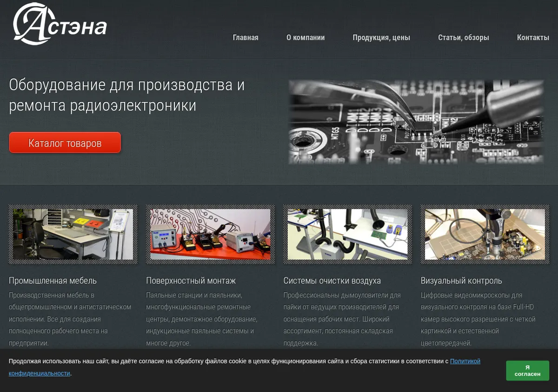Select the Поверхностный монтаж heading
The image size is (558, 392).
191,281
